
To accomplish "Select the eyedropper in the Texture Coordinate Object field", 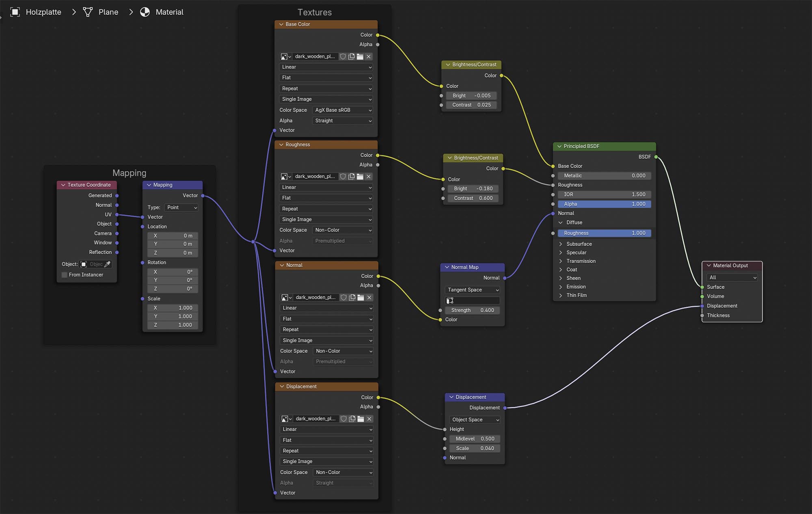I will point(108,264).
